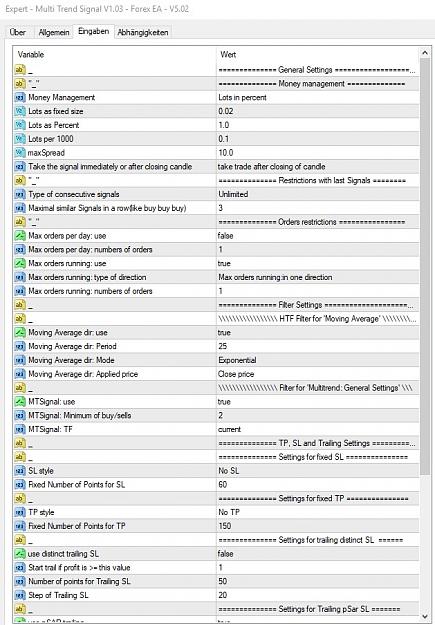Open the Money Management 'Lots in percent' dropdown
Viewport: 435px width, 625px height.
click(317, 98)
